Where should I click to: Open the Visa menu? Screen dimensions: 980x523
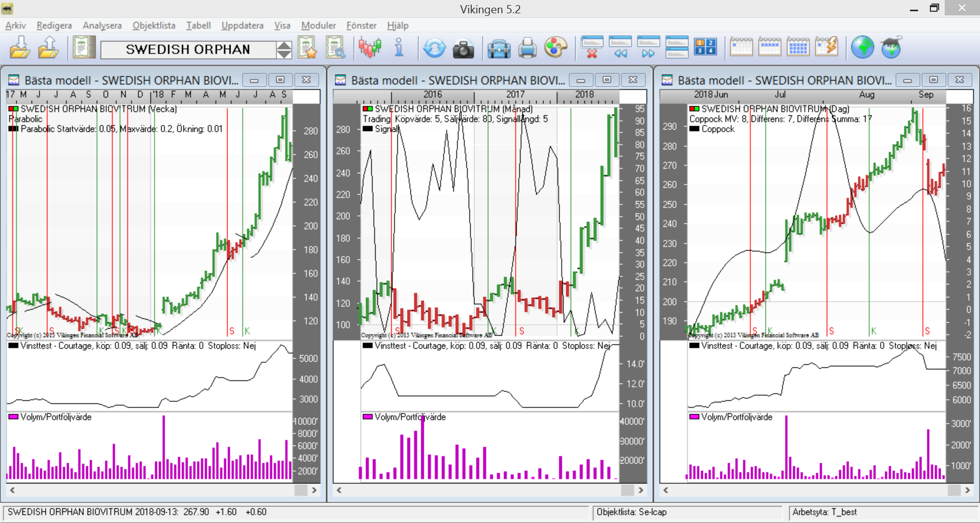[282, 26]
